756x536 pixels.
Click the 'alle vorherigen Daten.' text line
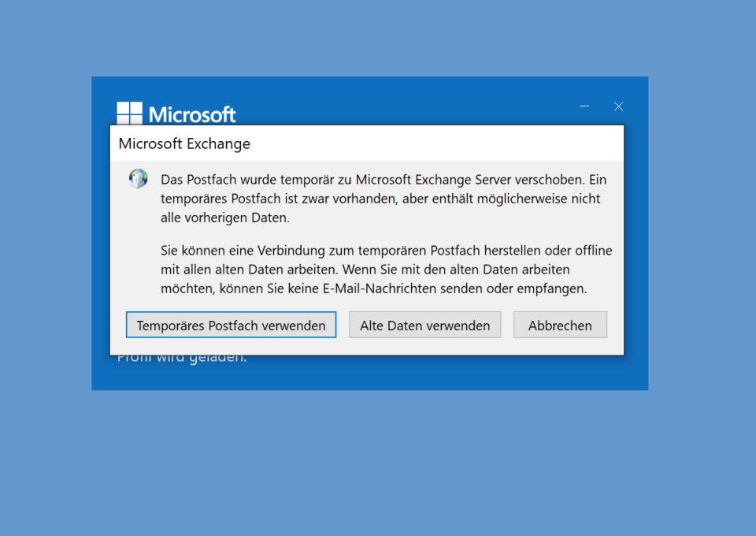(225, 218)
